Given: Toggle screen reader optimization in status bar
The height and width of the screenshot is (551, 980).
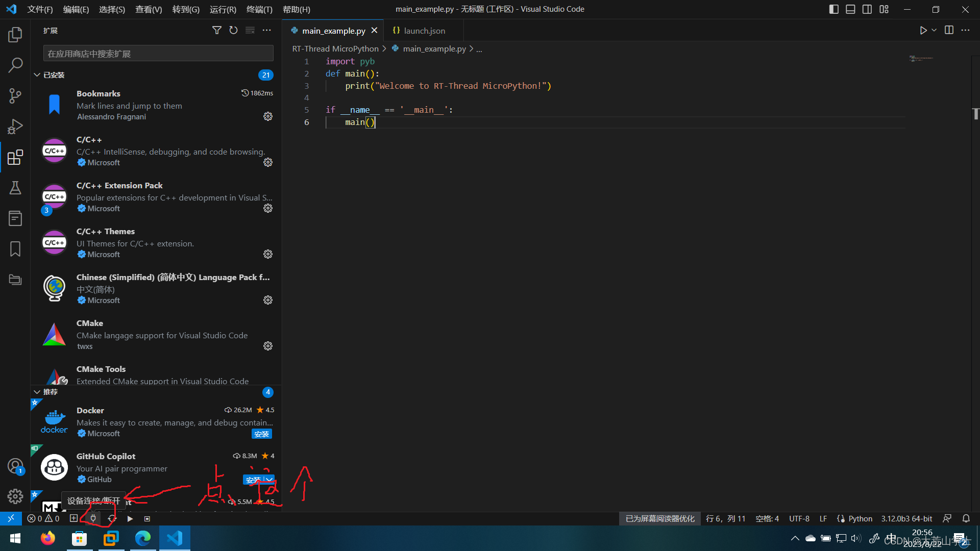Looking at the screenshot, I should pos(659,518).
